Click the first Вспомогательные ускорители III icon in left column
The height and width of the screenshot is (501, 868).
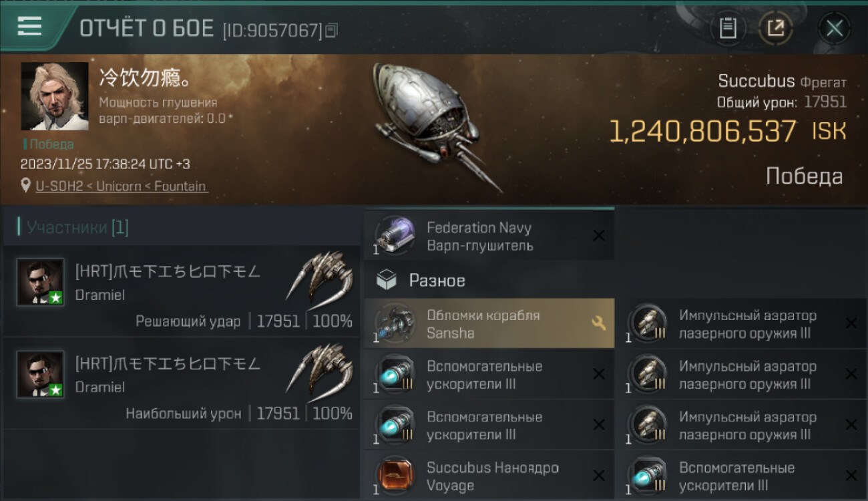pos(395,374)
